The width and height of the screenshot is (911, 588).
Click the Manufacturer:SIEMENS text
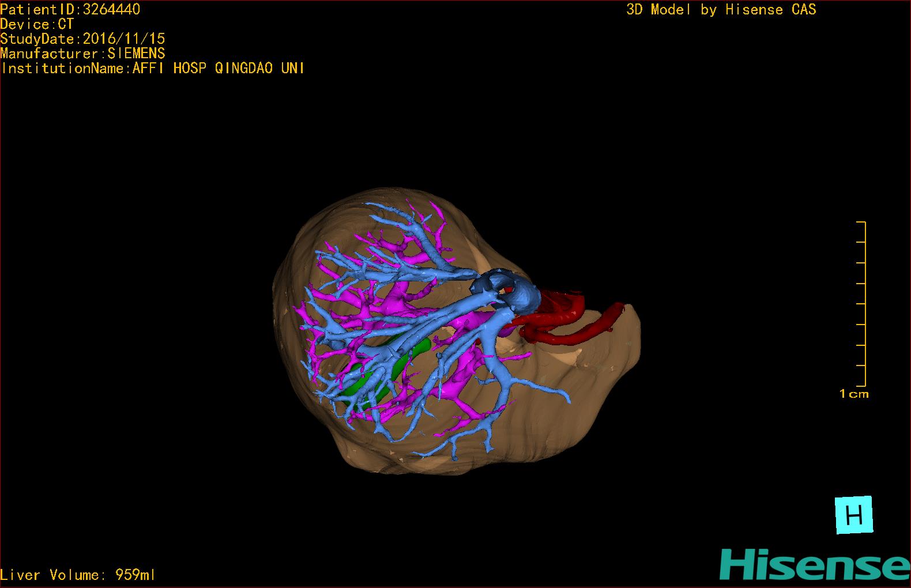point(82,54)
